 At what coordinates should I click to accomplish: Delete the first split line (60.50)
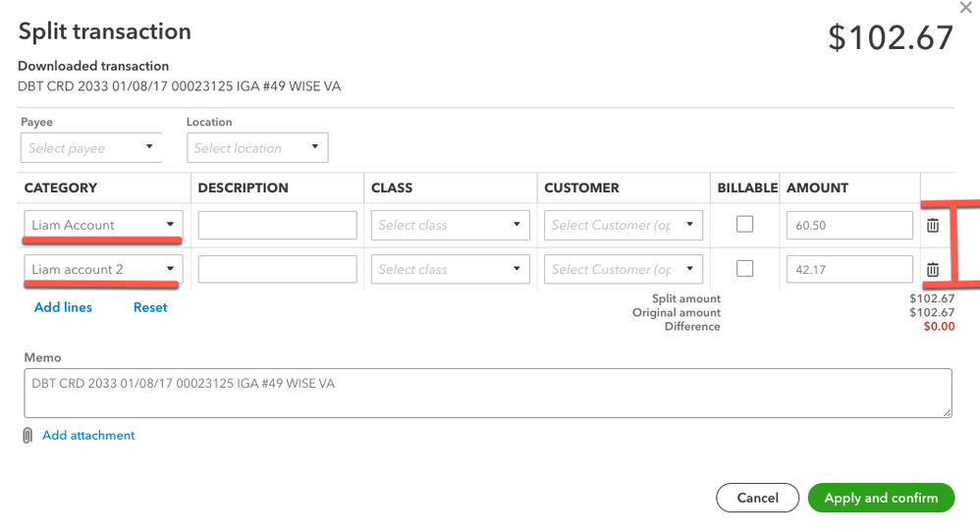click(x=933, y=225)
